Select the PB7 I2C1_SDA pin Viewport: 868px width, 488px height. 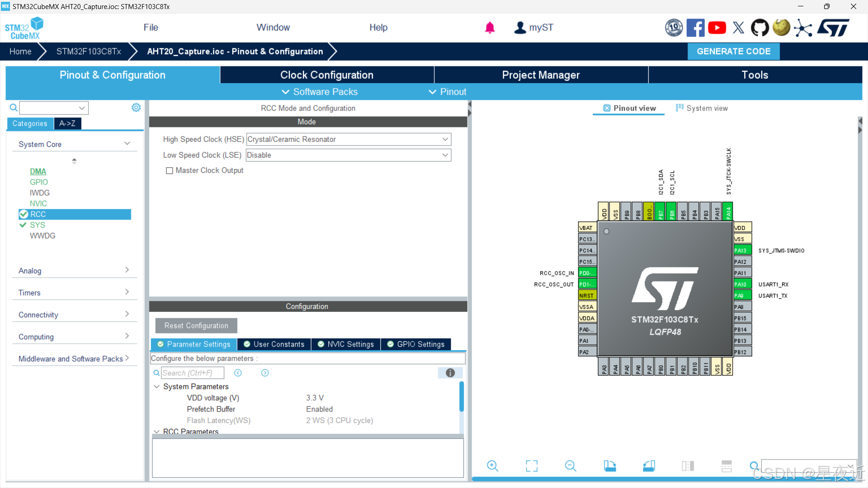point(660,212)
